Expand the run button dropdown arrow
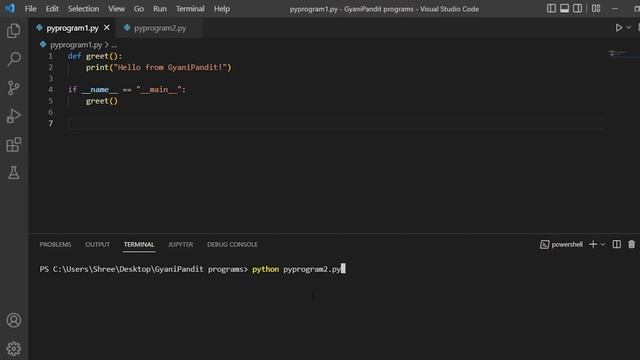640x360 pixels. pyautogui.click(x=629, y=28)
